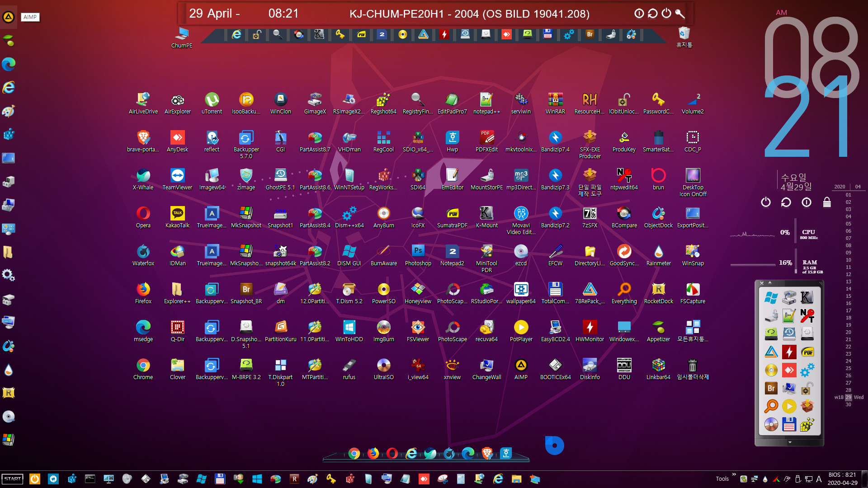Open the Rainmeter desktop icon
This screenshot has height=488, width=868.
658,255
